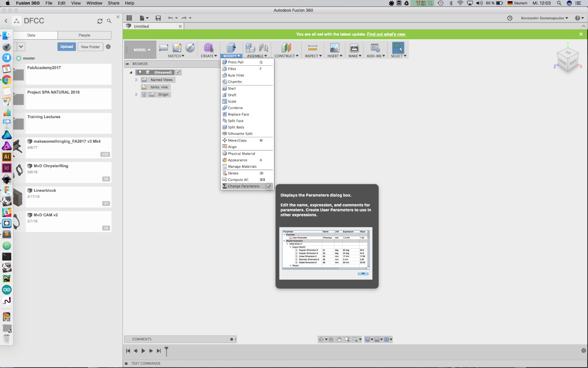Switch to the People tab
The image size is (588, 368).
[x=85, y=35]
